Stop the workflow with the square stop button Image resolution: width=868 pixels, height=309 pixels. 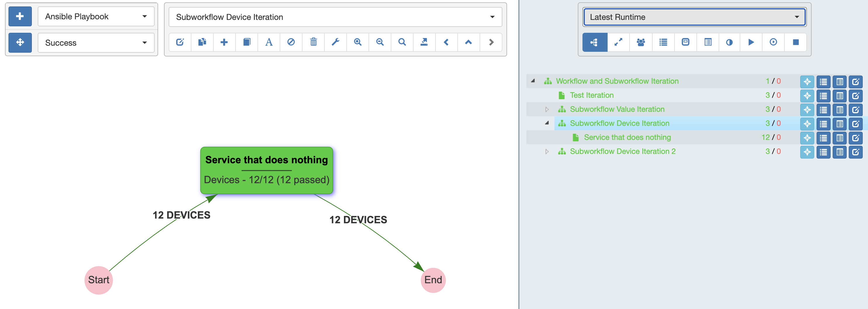[x=796, y=42]
